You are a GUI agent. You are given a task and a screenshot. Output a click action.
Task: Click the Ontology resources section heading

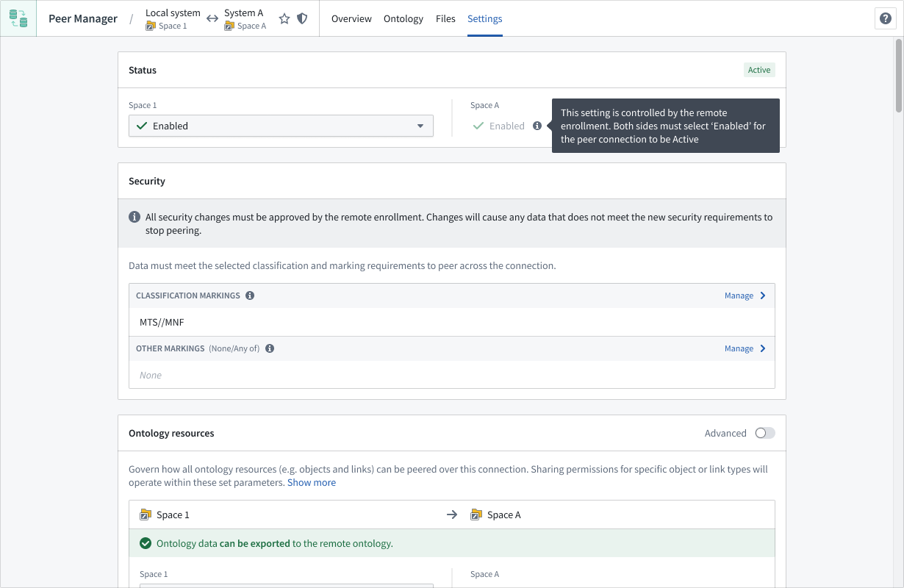(x=171, y=433)
